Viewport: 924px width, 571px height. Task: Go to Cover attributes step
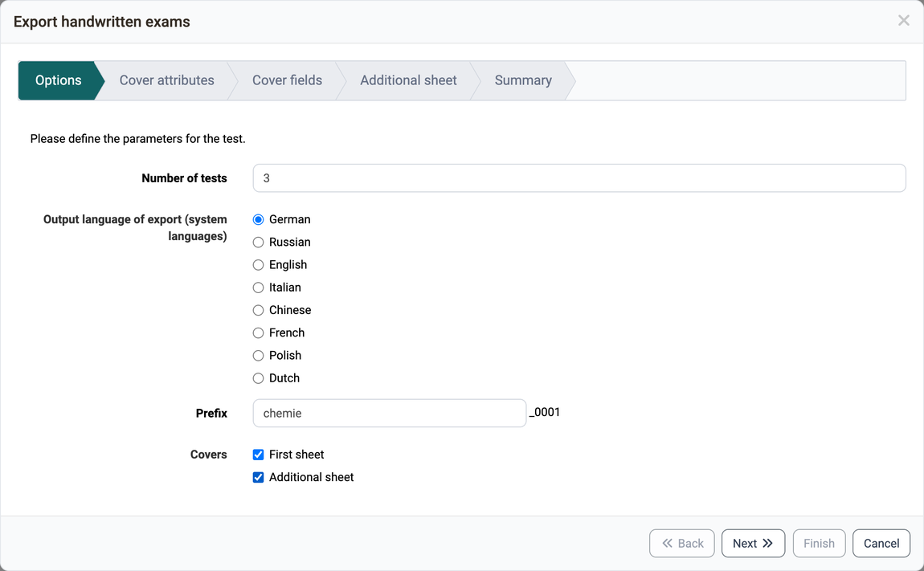point(167,80)
